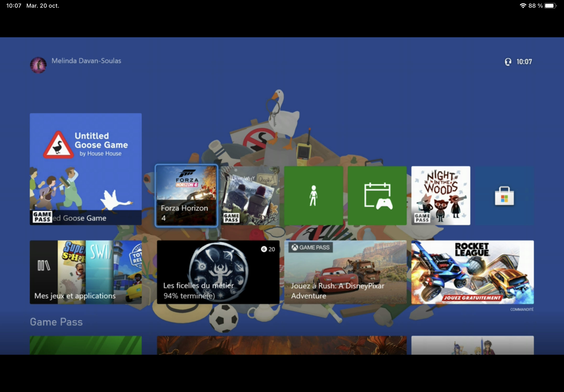Open Melinda Davan-Soulas profile avatar

click(x=38, y=65)
